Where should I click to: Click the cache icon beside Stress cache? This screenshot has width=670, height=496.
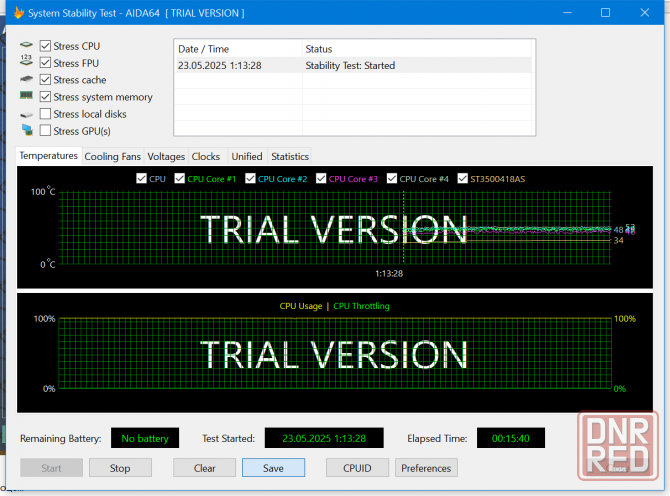[x=27, y=80]
